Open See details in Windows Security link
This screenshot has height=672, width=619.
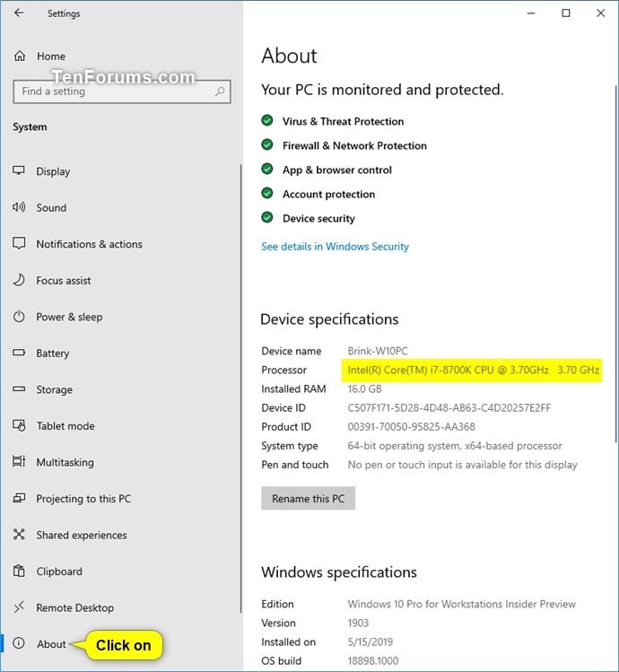click(335, 247)
